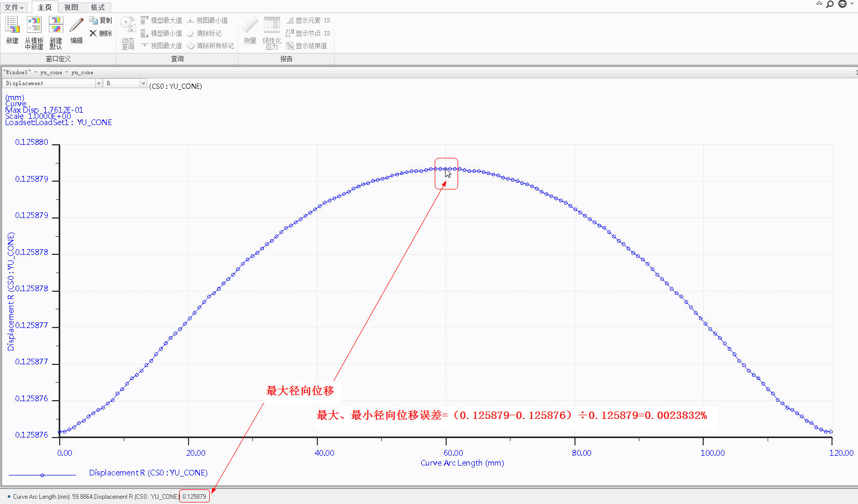Viewport: 858px width, 504px height.
Task: Click the vertical Displacement R axis title
Action: click(11, 292)
